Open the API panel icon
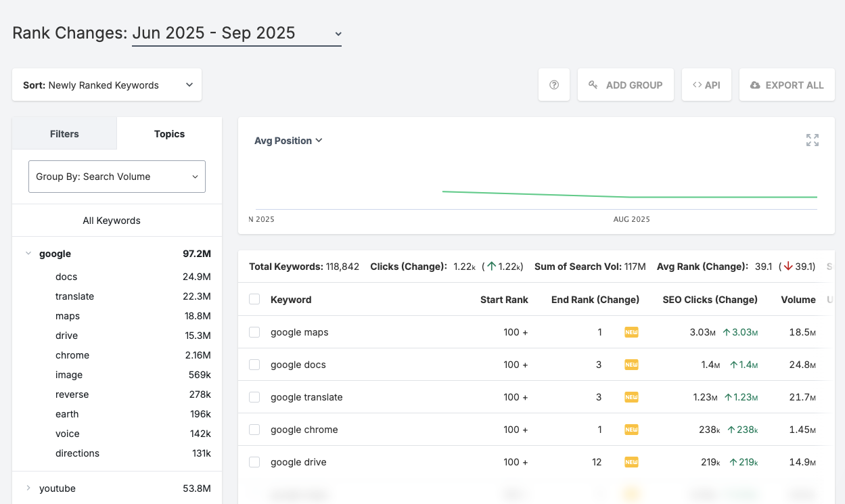The width and height of the screenshot is (845, 504). click(697, 85)
